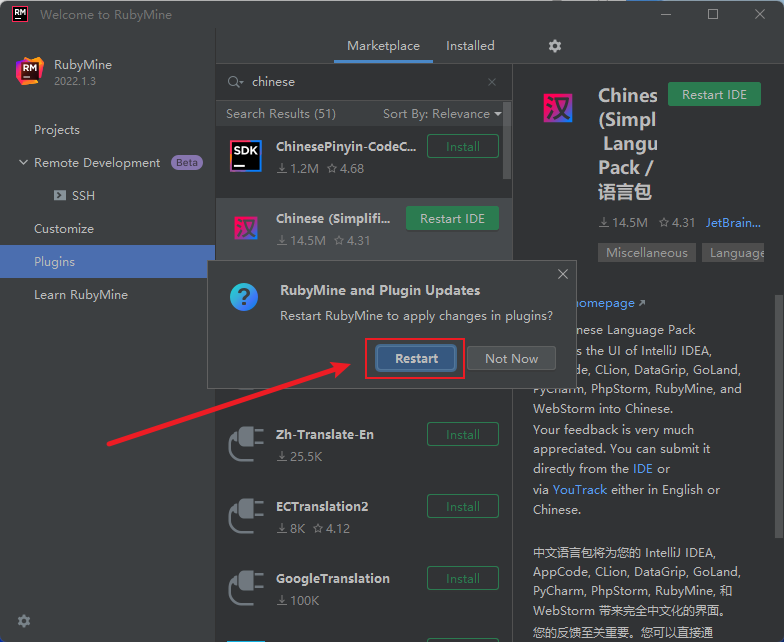
Task: Select the ECTranslation2 plugin name
Action: pyautogui.click(x=322, y=506)
